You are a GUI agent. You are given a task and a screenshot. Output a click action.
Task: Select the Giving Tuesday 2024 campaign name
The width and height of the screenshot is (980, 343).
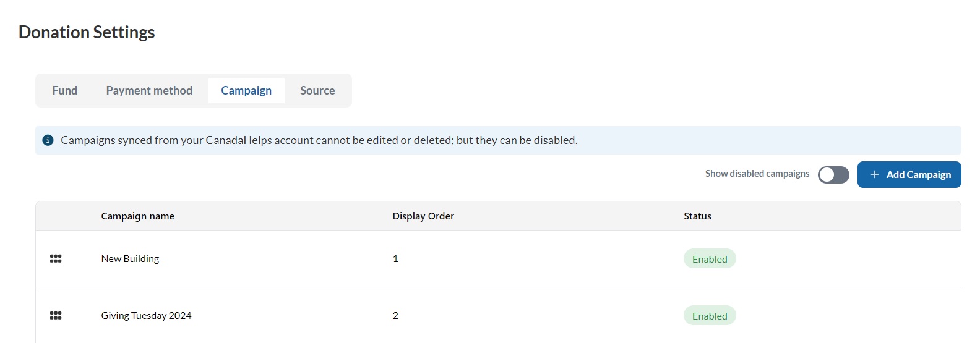click(147, 316)
